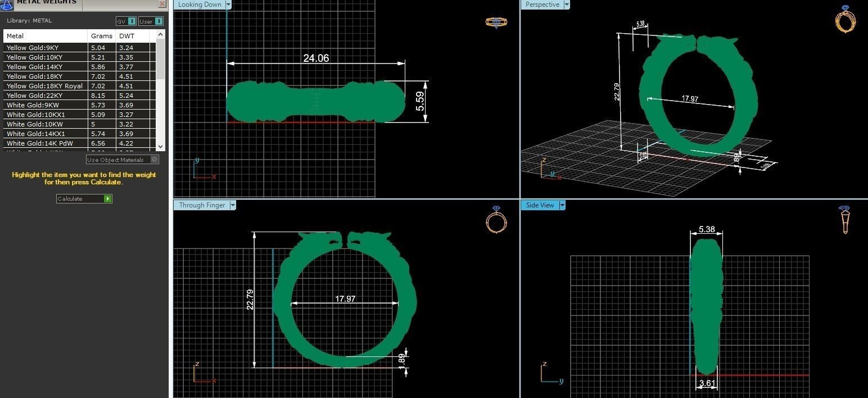Click the metal list scrollbar thumb
This screenshot has height=398, width=868.
(161, 59)
